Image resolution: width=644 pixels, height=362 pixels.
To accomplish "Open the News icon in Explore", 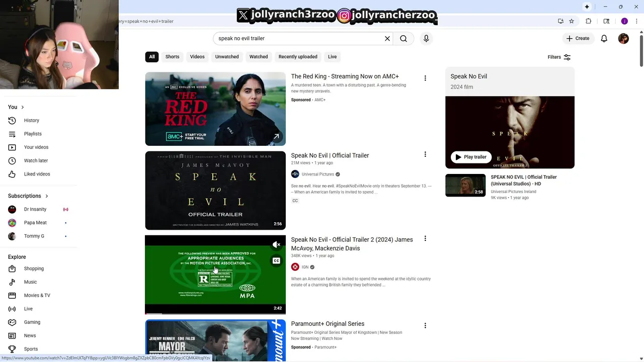I will pos(12,335).
